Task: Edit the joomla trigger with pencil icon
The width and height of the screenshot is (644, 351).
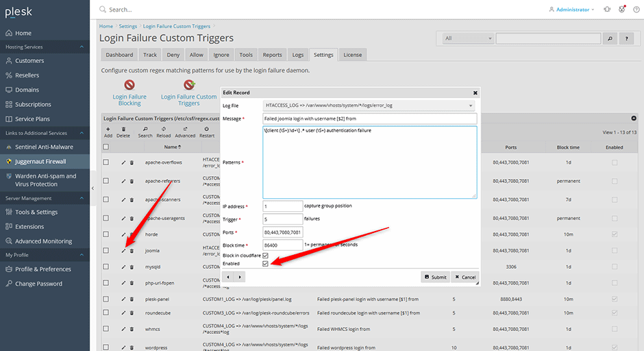Action: click(x=123, y=251)
